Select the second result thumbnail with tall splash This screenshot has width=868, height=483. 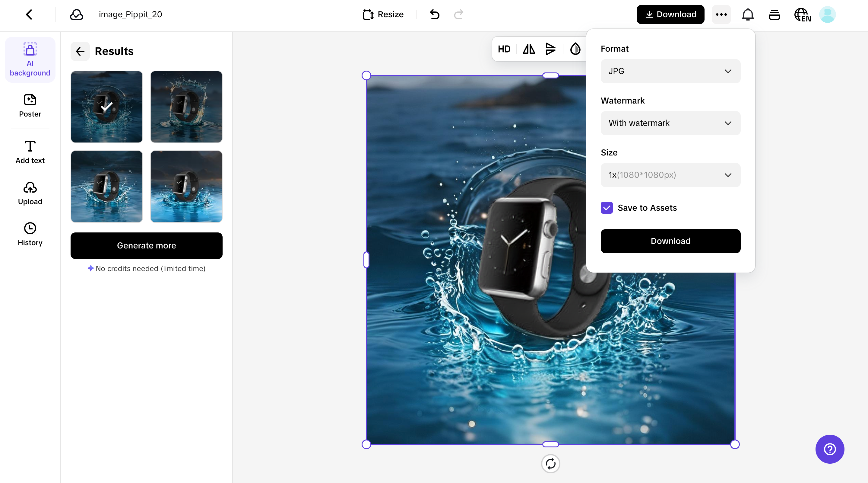186,107
